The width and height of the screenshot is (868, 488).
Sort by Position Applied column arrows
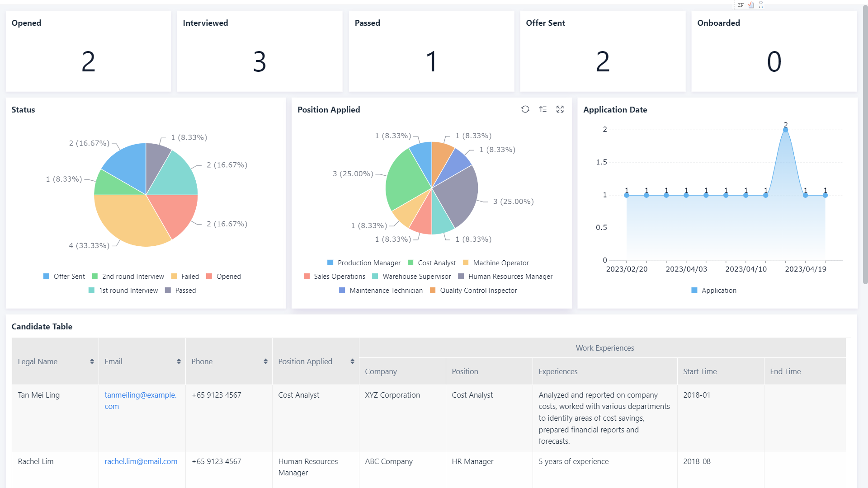(352, 361)
